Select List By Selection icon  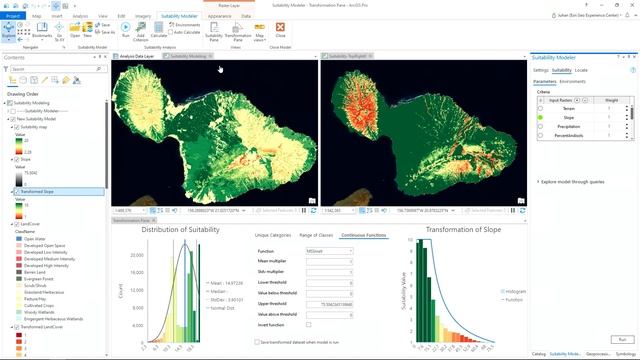point(34,80)
